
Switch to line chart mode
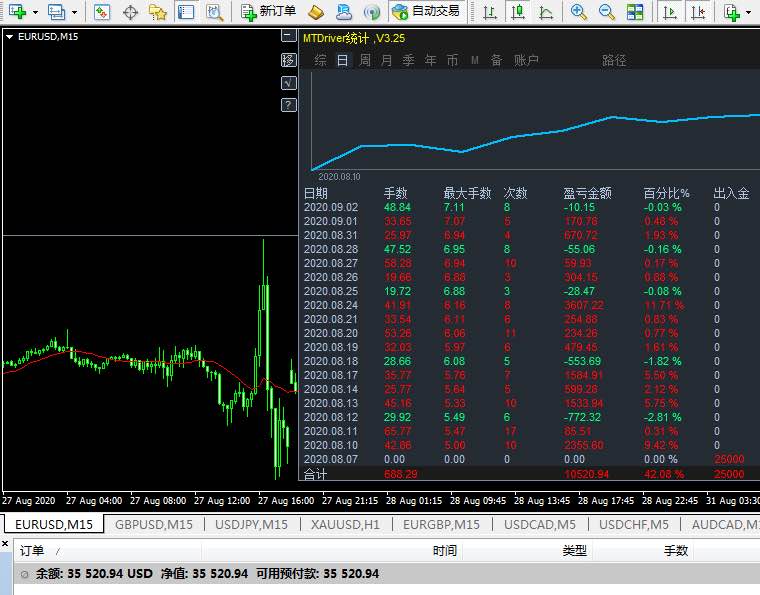coord(546,12)
